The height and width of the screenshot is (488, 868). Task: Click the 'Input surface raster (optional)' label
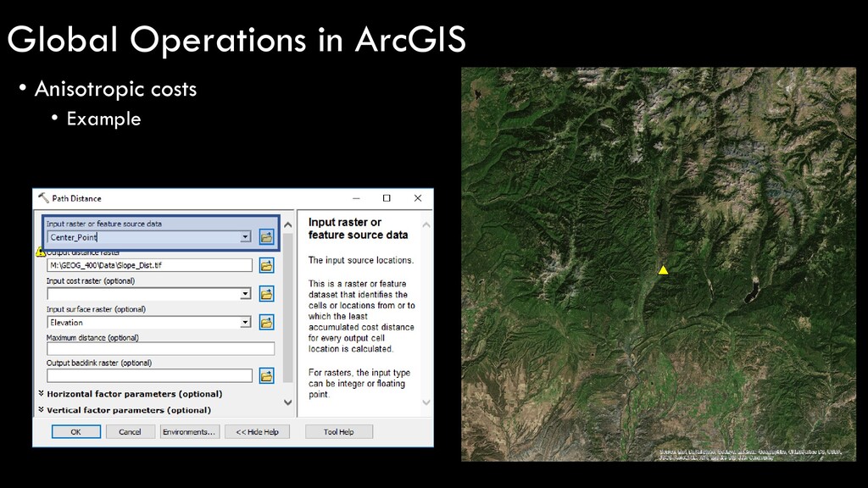coord(97,309)
